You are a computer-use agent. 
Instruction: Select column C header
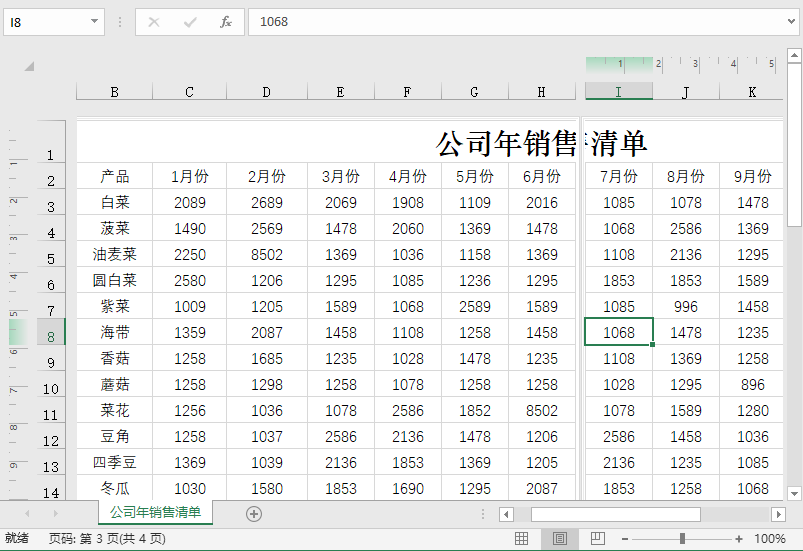189,92
